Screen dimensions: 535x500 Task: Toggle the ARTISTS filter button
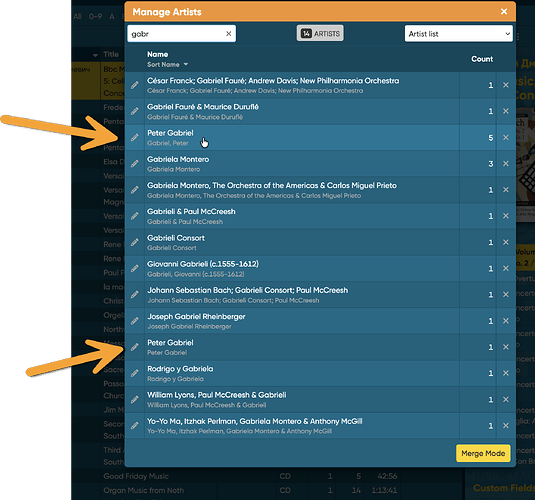(x=320, y=33)
